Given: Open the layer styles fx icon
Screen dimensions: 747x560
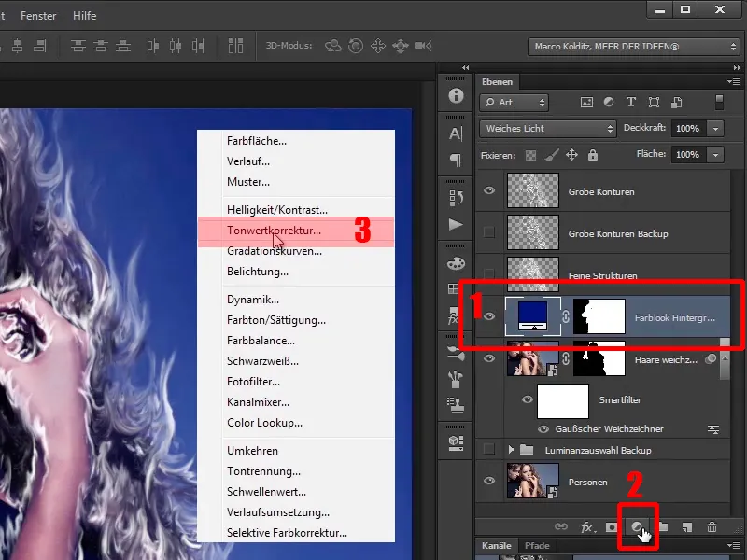Looking at the screenshot, I should (587, 527).
